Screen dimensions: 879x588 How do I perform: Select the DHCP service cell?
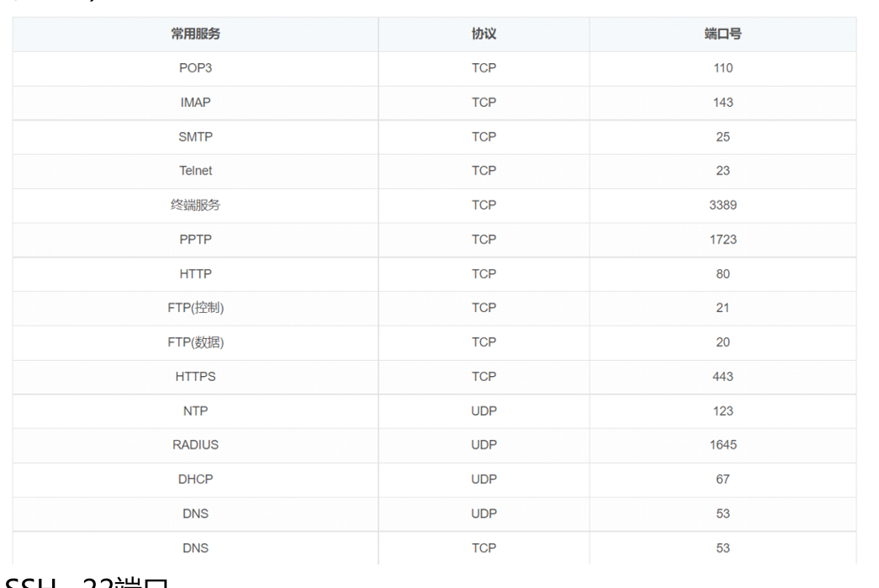pos(195,479)
